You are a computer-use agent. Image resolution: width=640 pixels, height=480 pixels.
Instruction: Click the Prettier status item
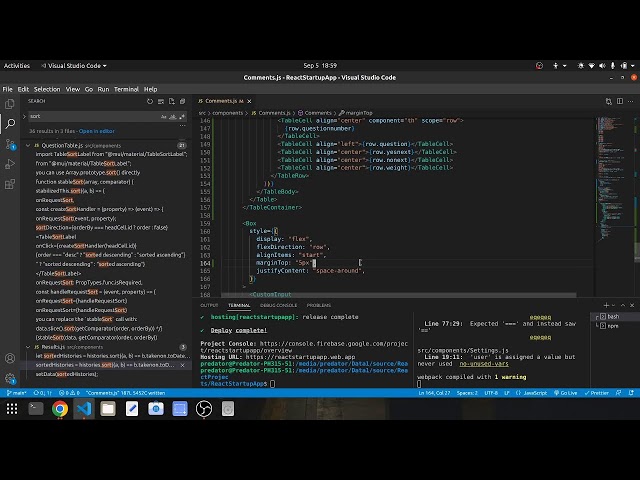(596, 393)
